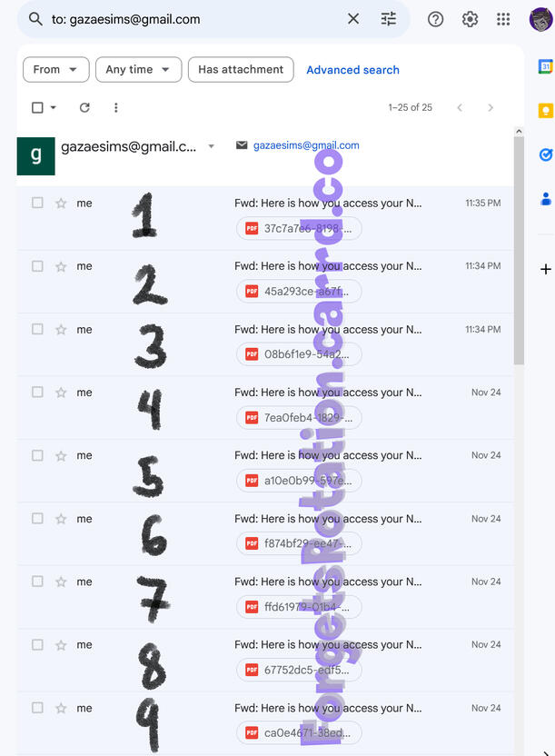The height and width of the screenshot is (756, 555).
Task: Open the Advanced search link
Action: 352,70
